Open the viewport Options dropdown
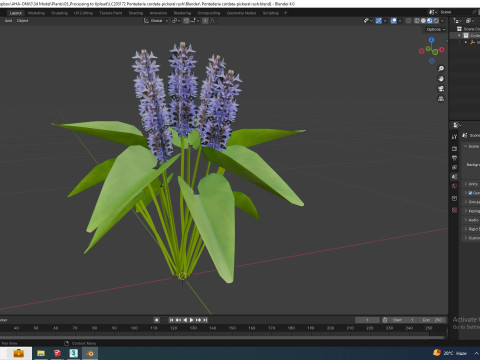 click(436, 29)
